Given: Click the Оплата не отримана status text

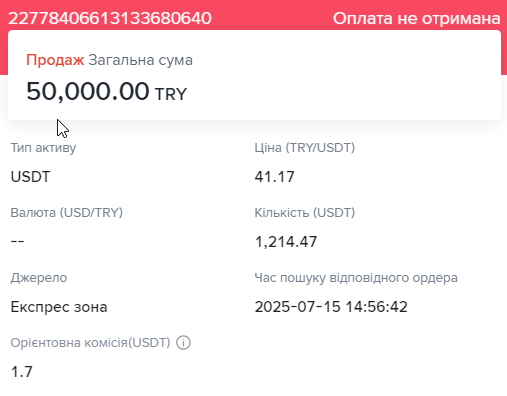Looking at the screenshot, I should tap(417, 18).
